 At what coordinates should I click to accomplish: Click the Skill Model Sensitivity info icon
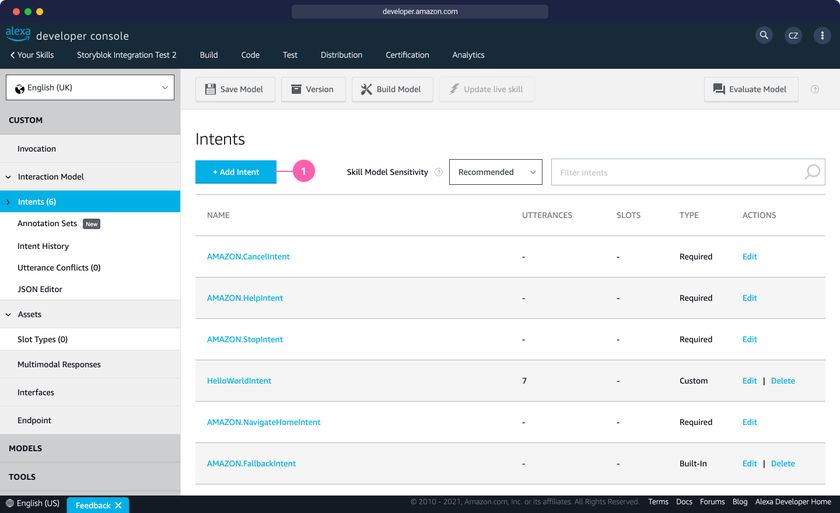point(438,172)
